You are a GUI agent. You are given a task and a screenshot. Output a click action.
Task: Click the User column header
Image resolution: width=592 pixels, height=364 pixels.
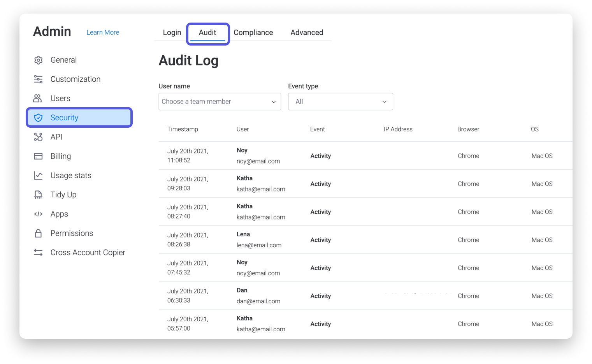(x=242, y=129)
